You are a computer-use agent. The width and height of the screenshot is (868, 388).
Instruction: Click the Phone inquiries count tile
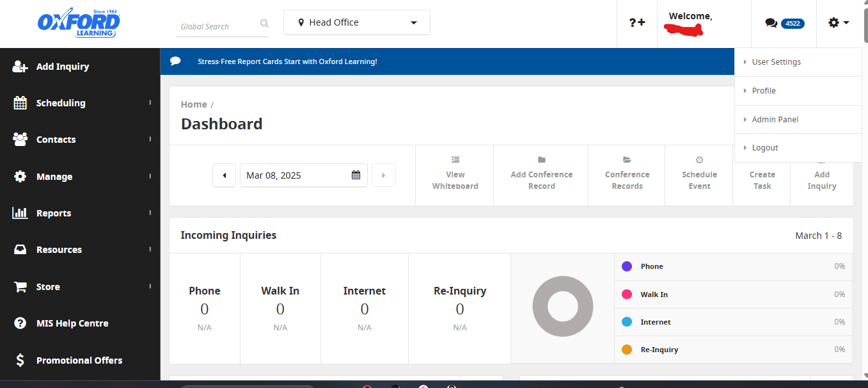(x=205, y=309)
